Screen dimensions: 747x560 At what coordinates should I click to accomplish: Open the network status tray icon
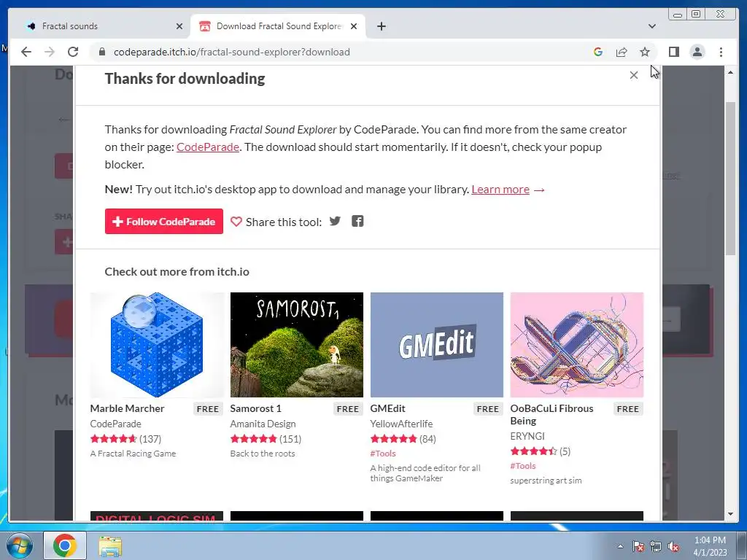click(x=656, y=547)
